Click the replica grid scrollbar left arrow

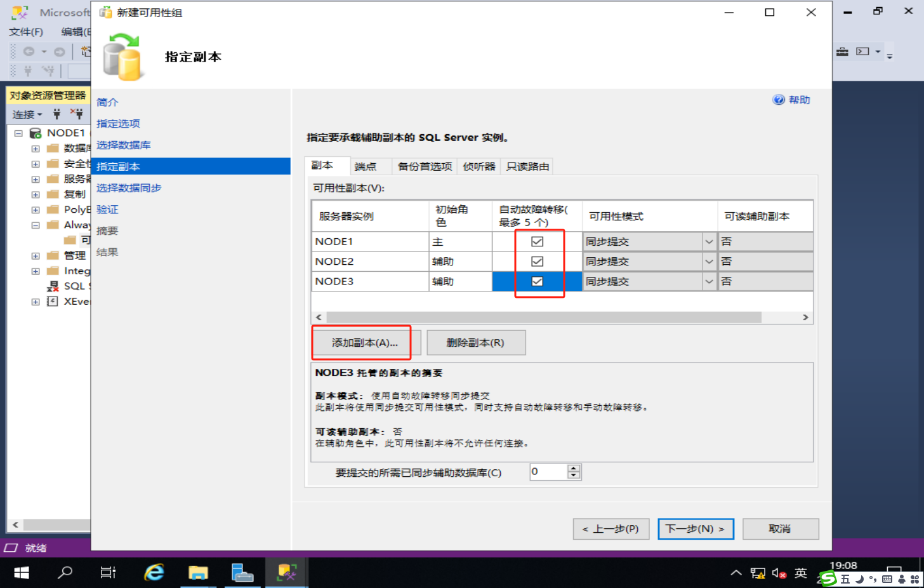tap(319, 317)
